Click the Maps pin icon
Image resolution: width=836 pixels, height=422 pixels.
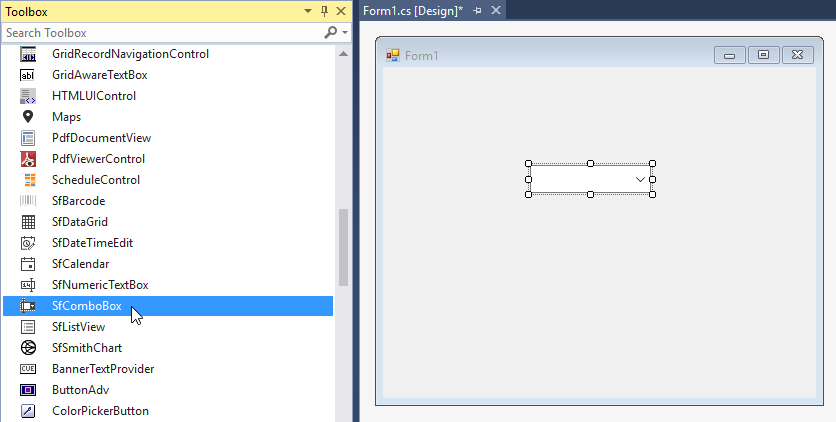click(28, 116)
